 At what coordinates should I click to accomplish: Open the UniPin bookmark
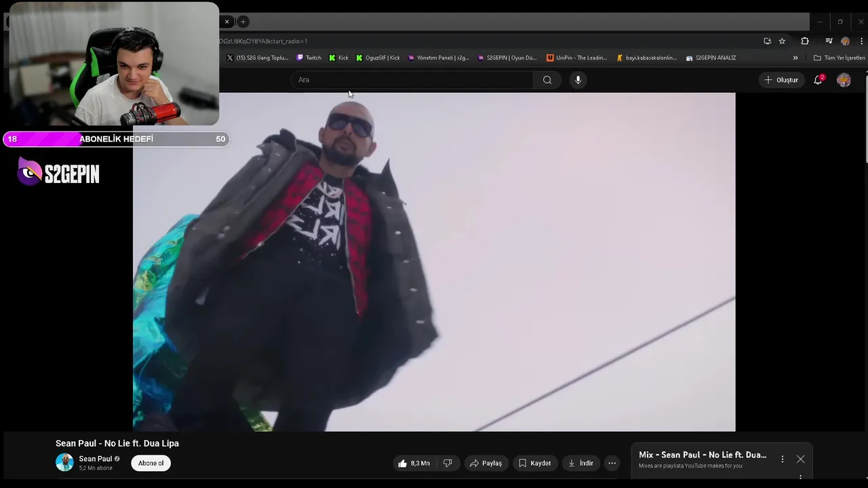coord(577,58)
